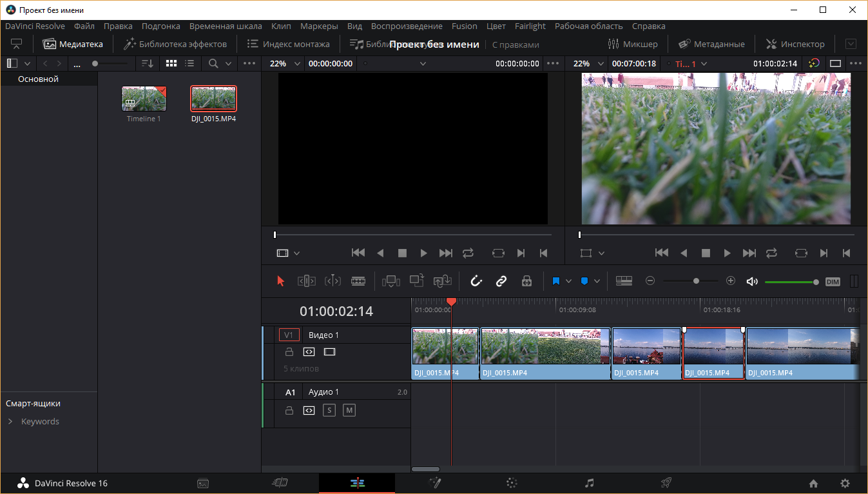The image size is (868, 494).
Task: Lock the Видео 1 track
Action: (289, 352)
